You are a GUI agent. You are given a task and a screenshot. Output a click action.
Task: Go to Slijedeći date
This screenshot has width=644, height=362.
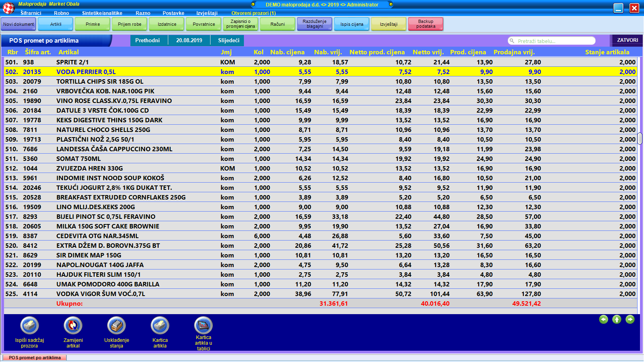coord(229,41)
